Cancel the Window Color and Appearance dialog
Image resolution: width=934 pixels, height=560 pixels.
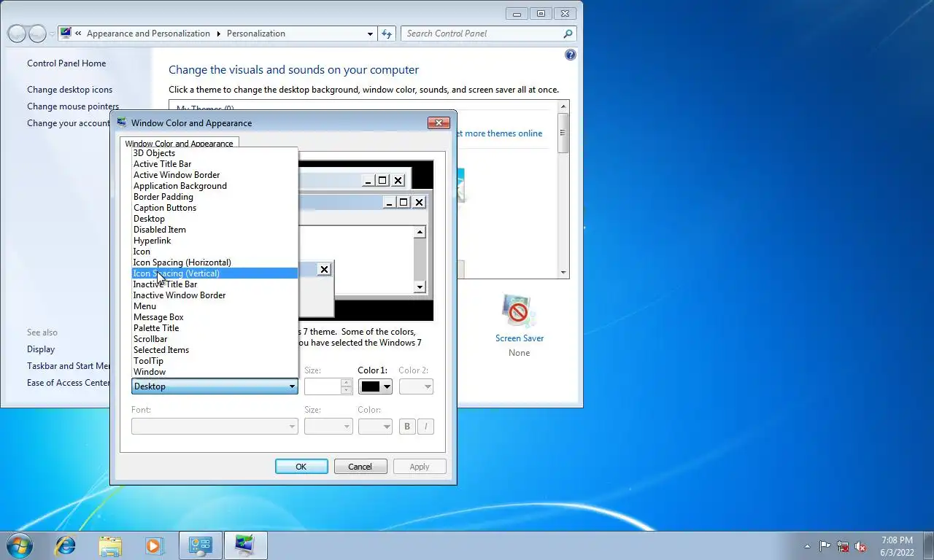tap(360, 467)
